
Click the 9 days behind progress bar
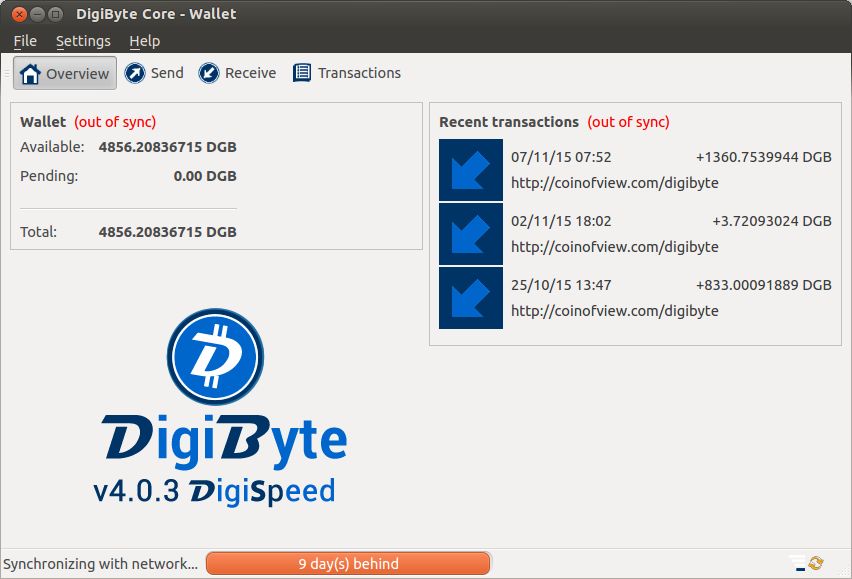[x=348, y=563]
